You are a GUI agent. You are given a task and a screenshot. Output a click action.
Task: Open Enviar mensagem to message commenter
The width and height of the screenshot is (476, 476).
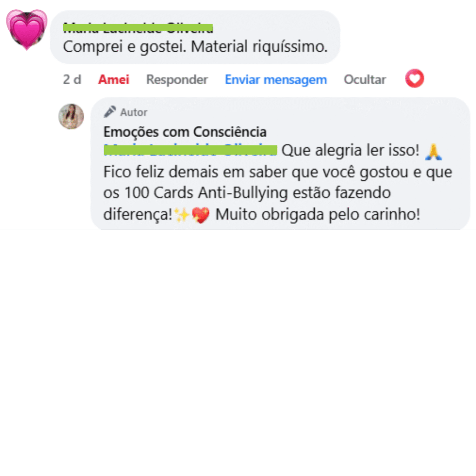[276, 80]
